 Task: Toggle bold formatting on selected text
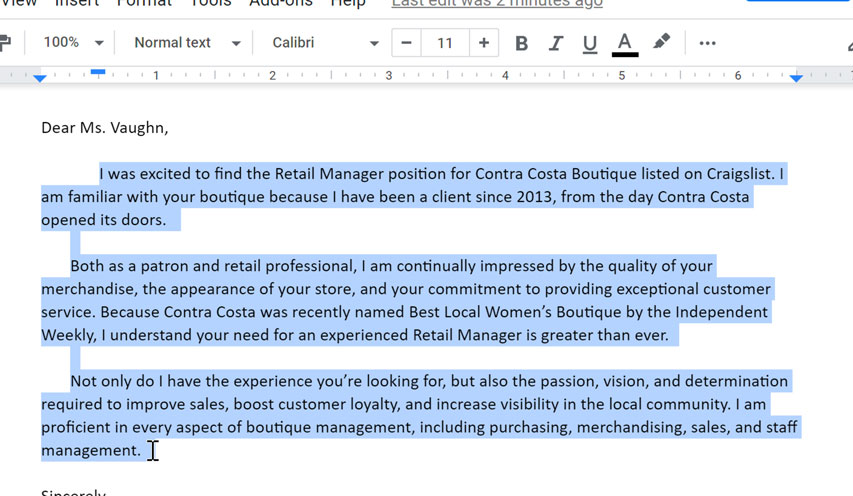coord(521,43)
